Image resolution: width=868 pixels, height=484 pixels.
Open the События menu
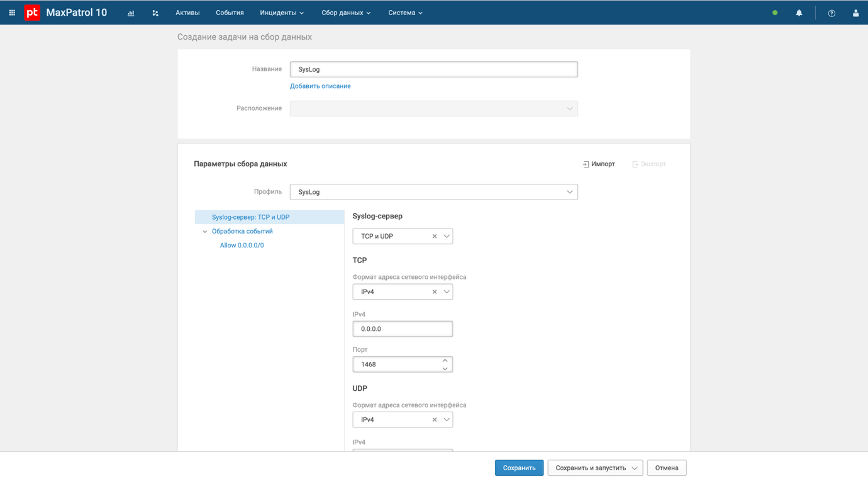tap(230, 13)
